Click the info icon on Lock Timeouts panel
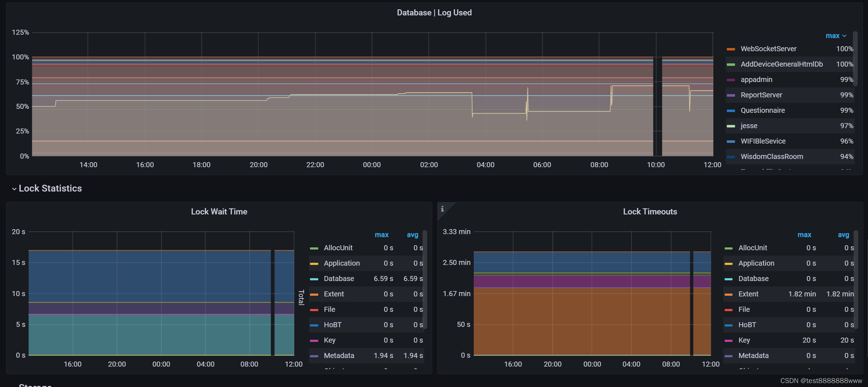 click(x=442, y=209)
